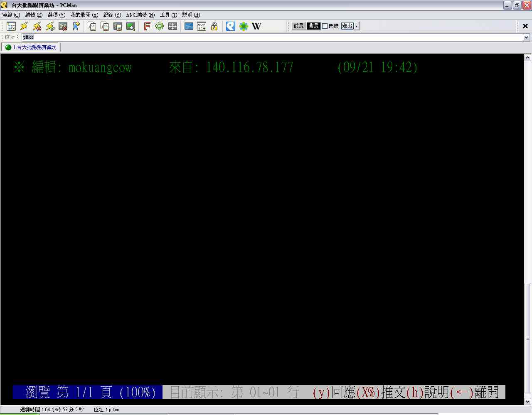The height and width of the screenshot is (415, 532).
Task: Open the ANSI編輯 (N) menu
Action: 140,15
